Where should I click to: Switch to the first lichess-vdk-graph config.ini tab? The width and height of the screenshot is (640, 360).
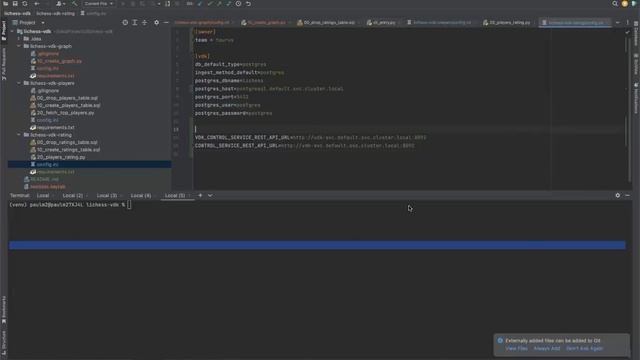pos(202,22)
